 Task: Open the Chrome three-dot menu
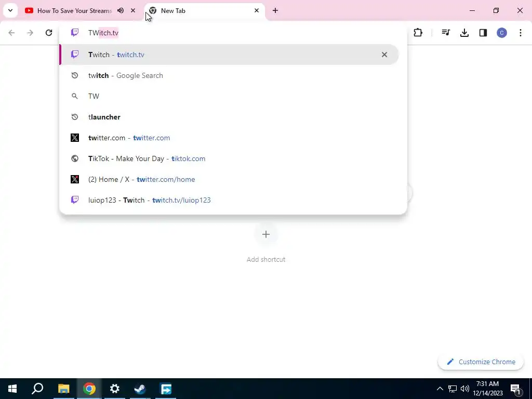521,33
